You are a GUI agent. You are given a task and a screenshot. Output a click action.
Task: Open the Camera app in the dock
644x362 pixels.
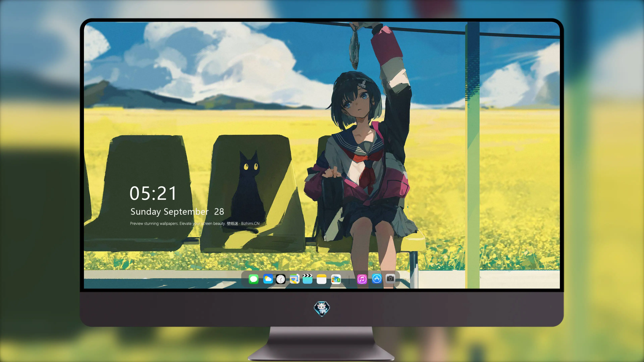[390, 278]
